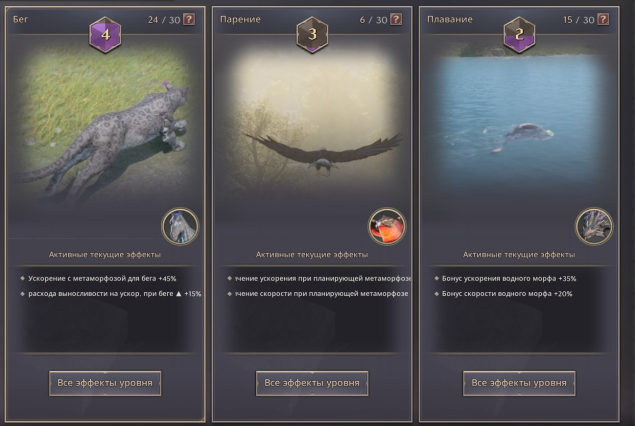Open the round red bird portrait in Парение panel

tap(387, 226)
